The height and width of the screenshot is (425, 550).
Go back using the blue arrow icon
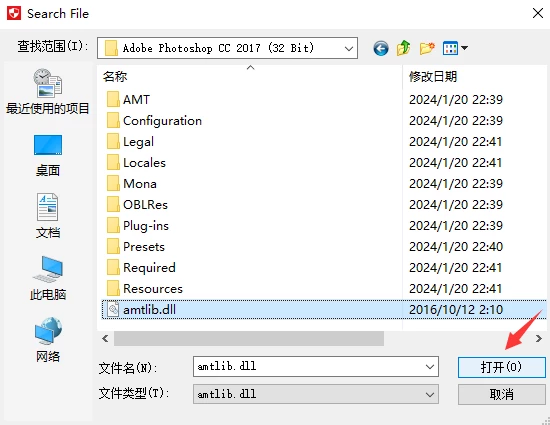[x=381, y=48]
